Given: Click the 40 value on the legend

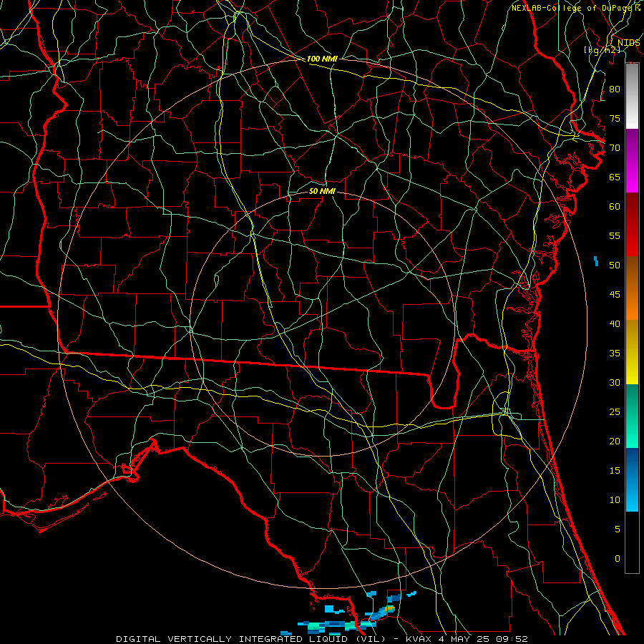Looking at the screenshot, I should pyautogui.click(x=615, y=324).
